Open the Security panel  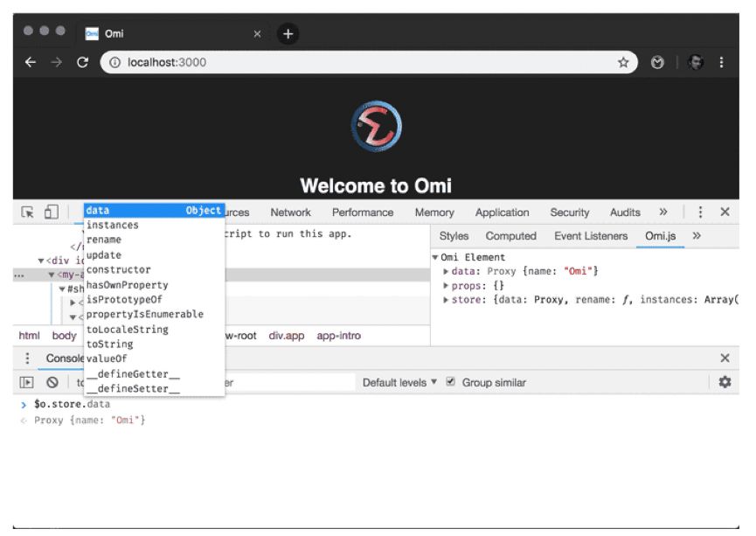point(570,212)
